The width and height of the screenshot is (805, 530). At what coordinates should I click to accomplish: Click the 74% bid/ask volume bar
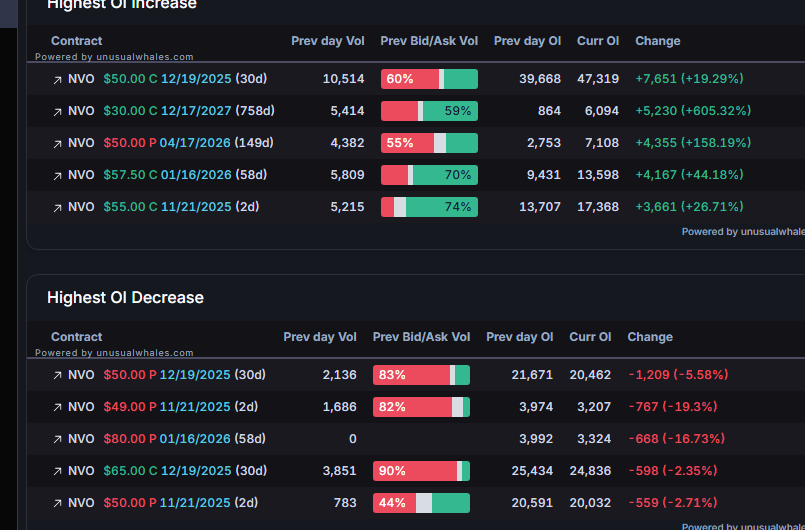429,207
